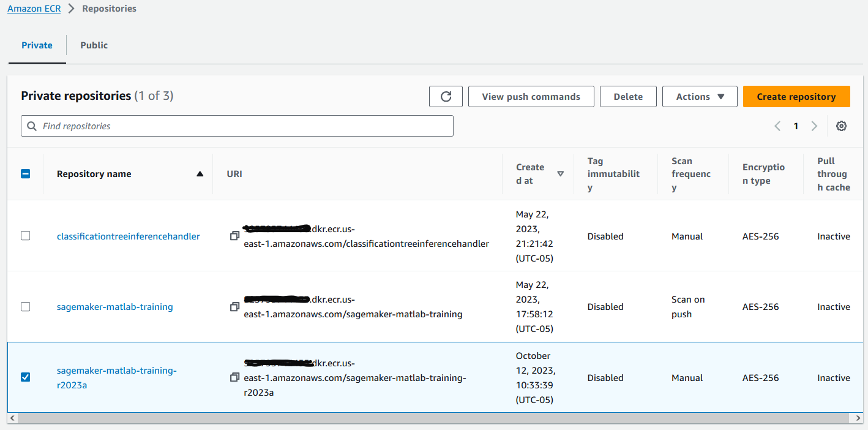Go to next page arrow
The width and height of the screenshot is (868, 430).
pos(814,126)
